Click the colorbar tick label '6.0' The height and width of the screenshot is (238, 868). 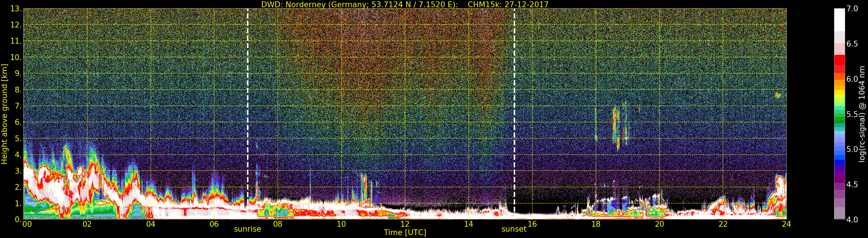point(852,79)
